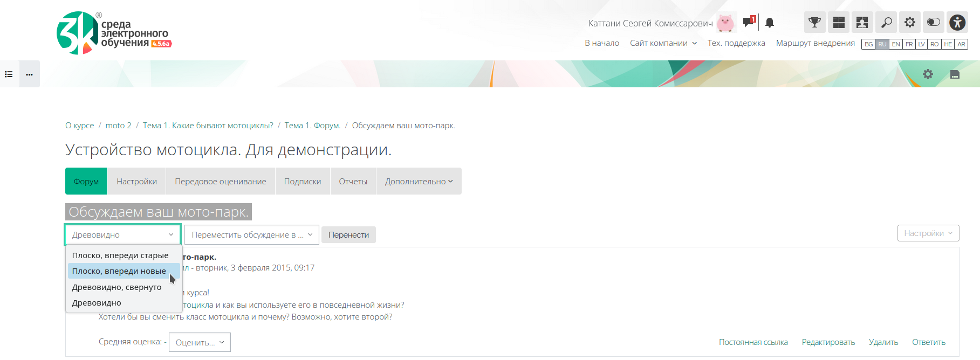This screenshot has height=360, width=980.
Task: Open the 'Оценить...' rating dropdown
Action: (x=200, y=343)
